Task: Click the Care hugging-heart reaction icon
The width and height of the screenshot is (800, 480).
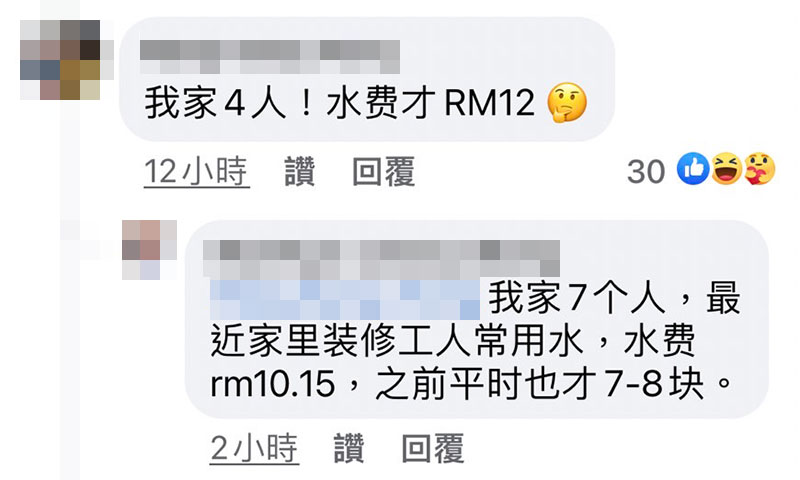Action: (760, 169)
